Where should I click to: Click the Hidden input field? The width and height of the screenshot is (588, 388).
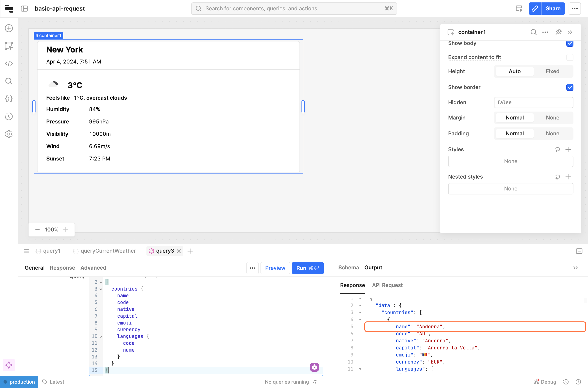click(533, 103)
